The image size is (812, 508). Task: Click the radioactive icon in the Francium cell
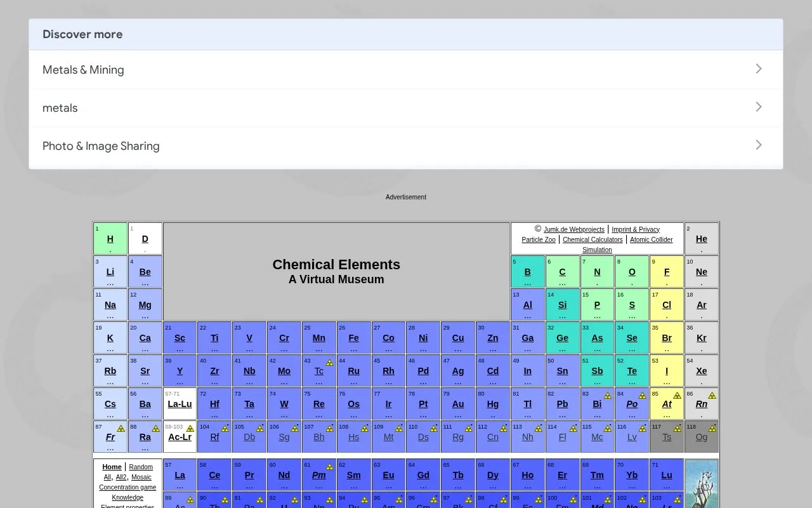[x=121, y=429]
